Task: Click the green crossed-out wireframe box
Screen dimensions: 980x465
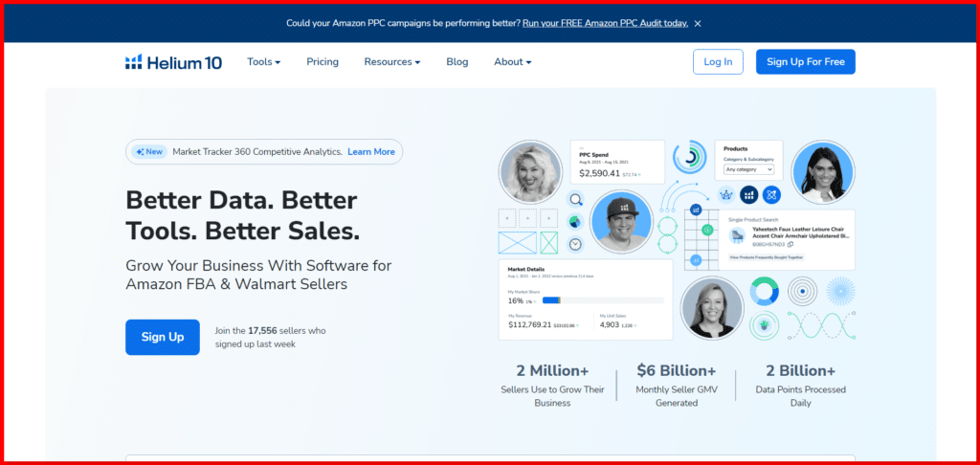Action: point(548,242)
